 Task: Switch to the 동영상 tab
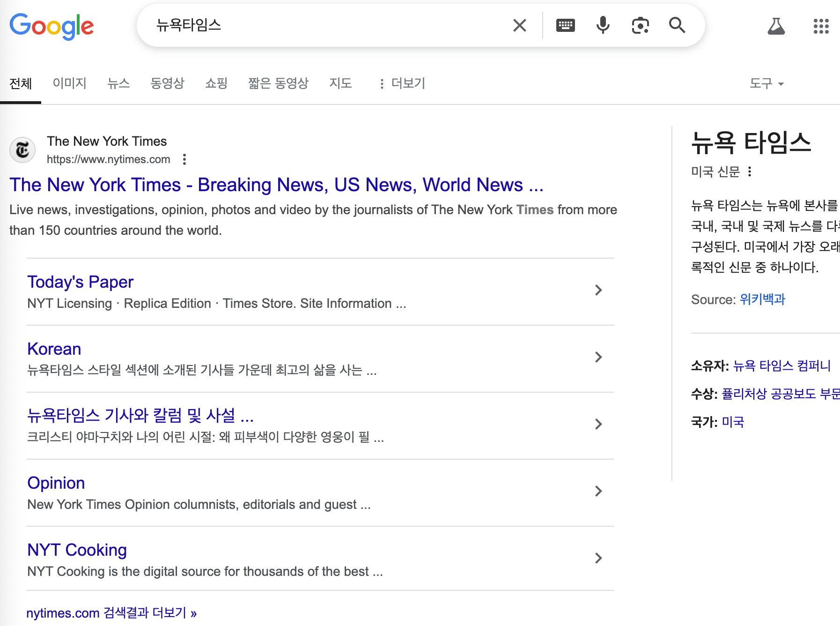pyautogui.click(x=167, y=83)
